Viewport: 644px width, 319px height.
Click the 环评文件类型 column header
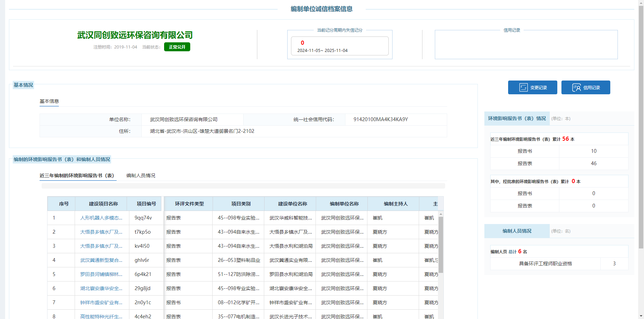189,204
